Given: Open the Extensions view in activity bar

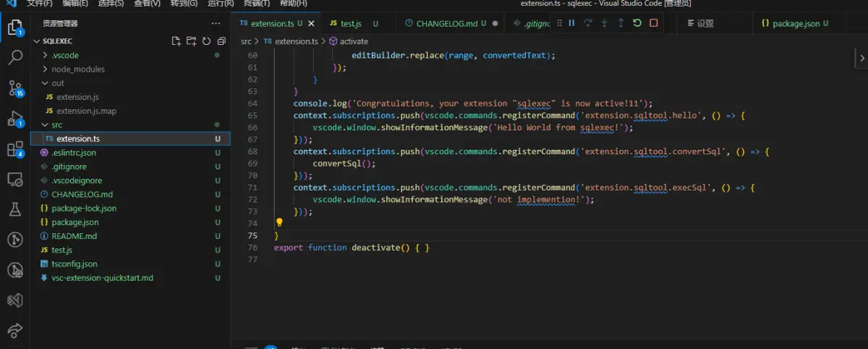Looking at the screenshot, I should tap(15, 148).
